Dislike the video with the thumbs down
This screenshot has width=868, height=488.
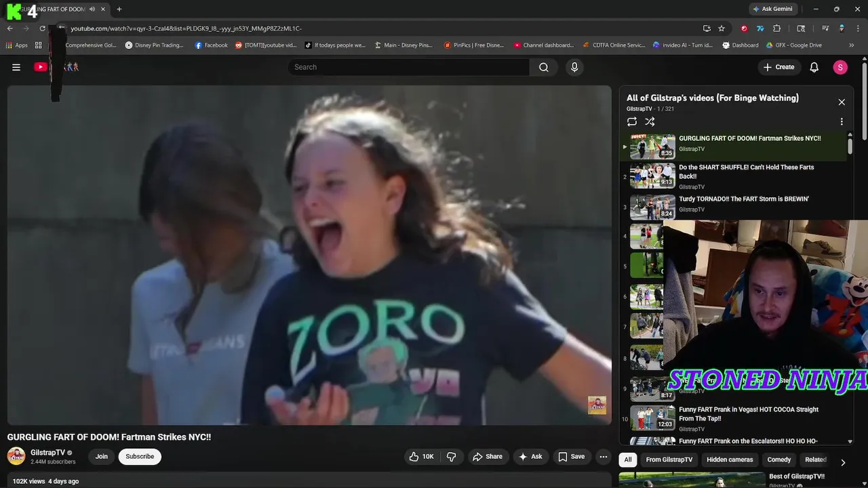tap(451, 457)
